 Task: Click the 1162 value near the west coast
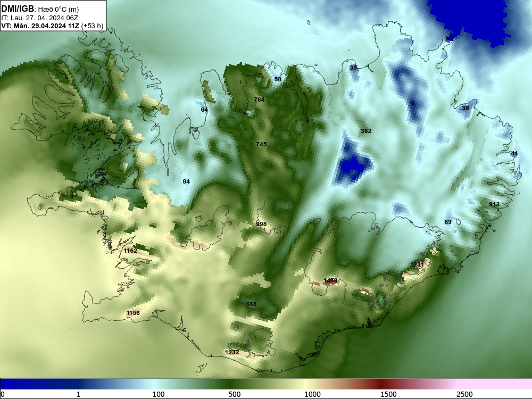click(x=130, y=251)
